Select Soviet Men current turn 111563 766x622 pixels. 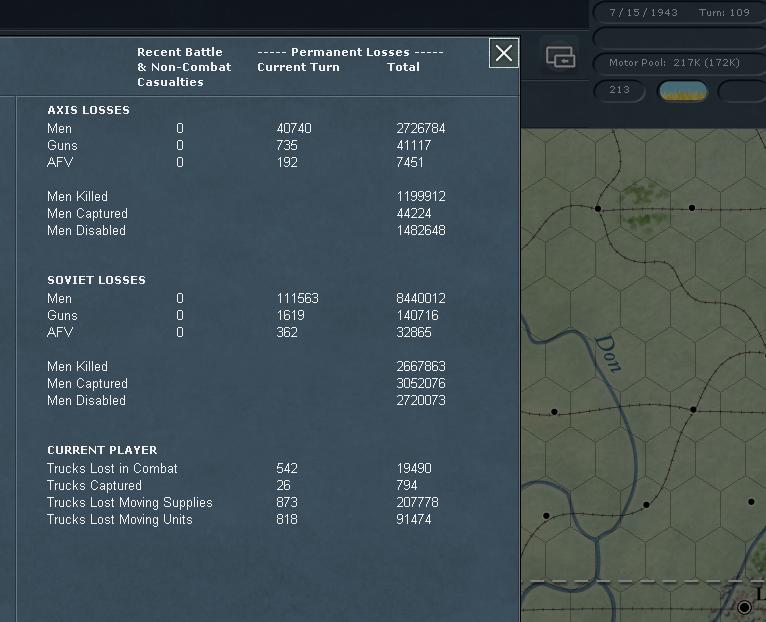click(x=298, y=299)
